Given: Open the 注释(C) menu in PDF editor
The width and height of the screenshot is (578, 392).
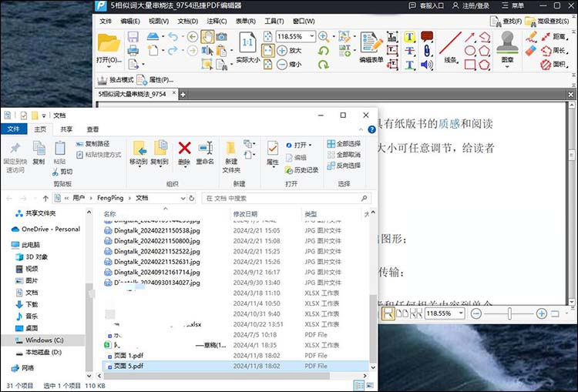Looking at the screenshot, I should pos(217,22).
